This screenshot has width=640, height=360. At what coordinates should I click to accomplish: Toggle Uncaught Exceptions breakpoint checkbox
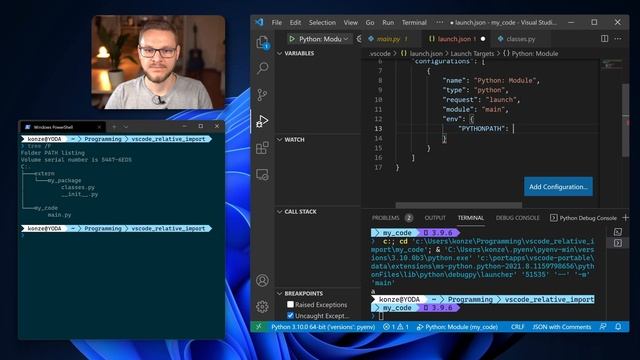(290, 316)
